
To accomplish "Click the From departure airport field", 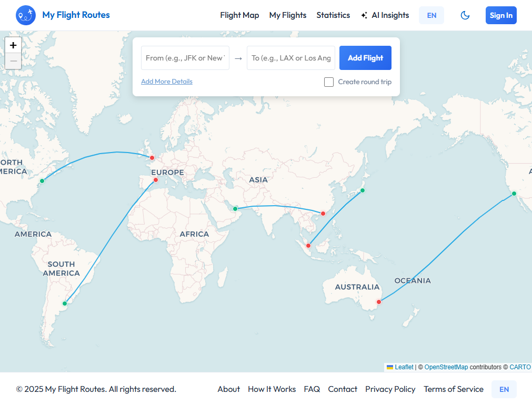I will pyautogui.click(x=185, y=58).
